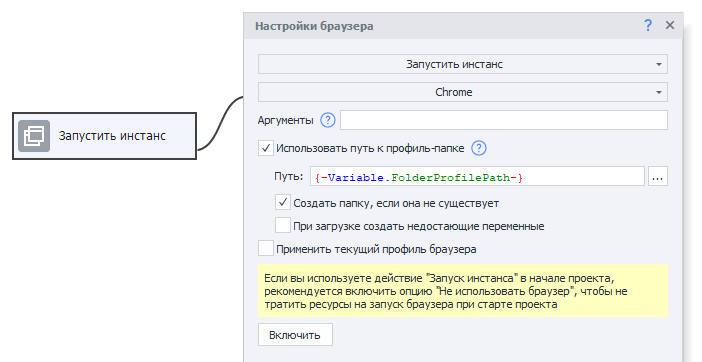
Task: Click the instance icon in the action block
Action: point(34,136)
